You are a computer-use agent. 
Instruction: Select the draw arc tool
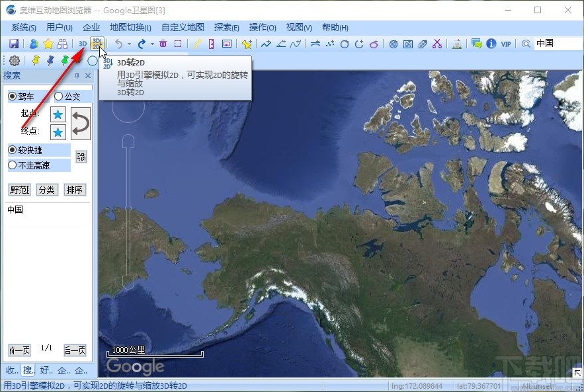[x=359, y=44]
